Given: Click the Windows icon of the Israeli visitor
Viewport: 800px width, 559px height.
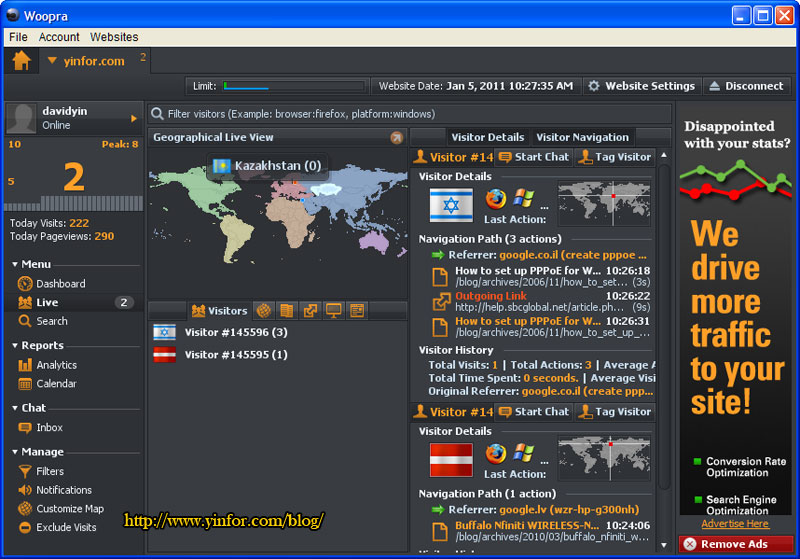Looking at the screenshot, I should tap(523, 198).
